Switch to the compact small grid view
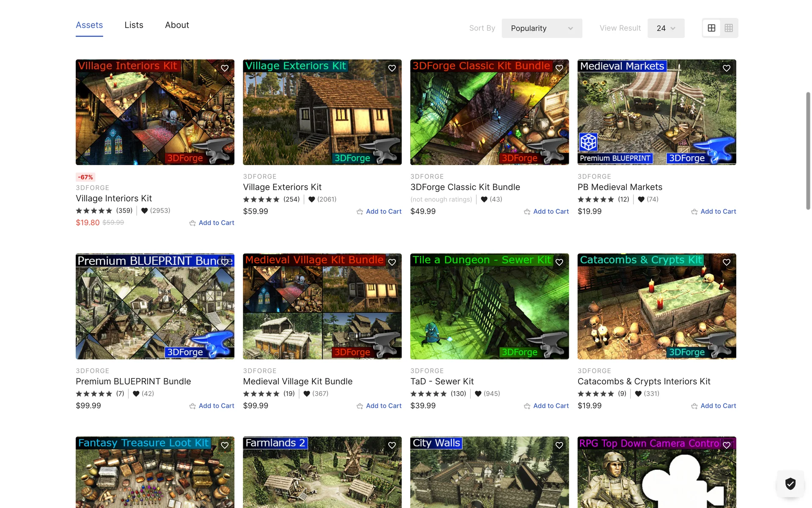 coord(729,28)
